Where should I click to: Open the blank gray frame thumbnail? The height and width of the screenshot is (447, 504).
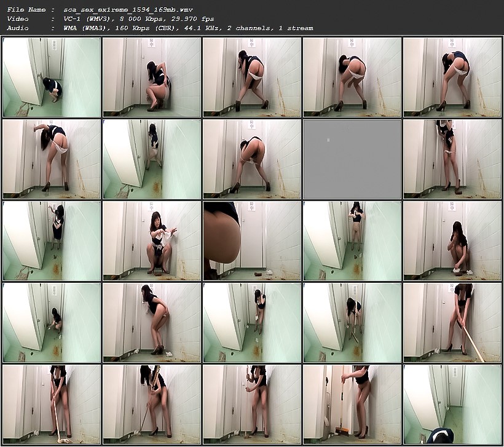[x=352, y=159]
